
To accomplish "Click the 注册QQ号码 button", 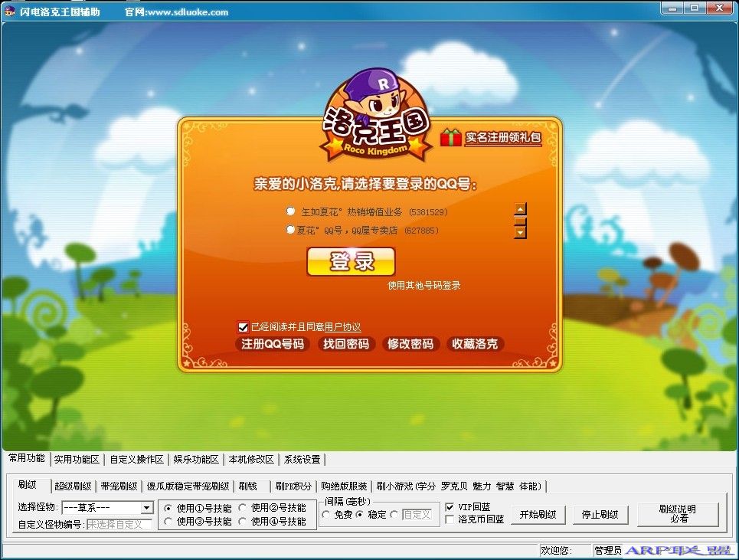I will (x=273, y=344).
